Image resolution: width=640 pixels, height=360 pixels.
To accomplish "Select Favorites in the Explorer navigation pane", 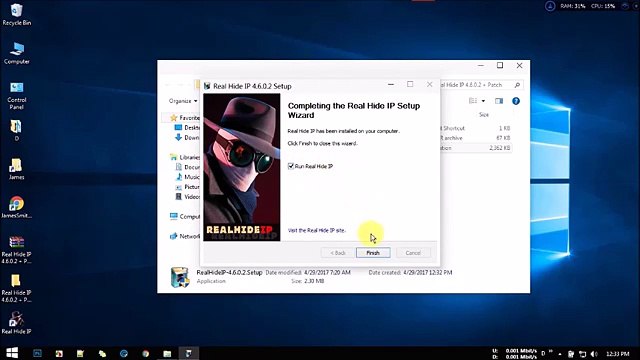I will tap(185, 118).
